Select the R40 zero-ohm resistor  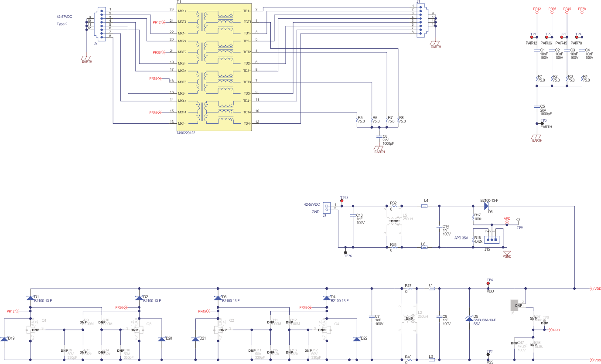tap(409, 360)
